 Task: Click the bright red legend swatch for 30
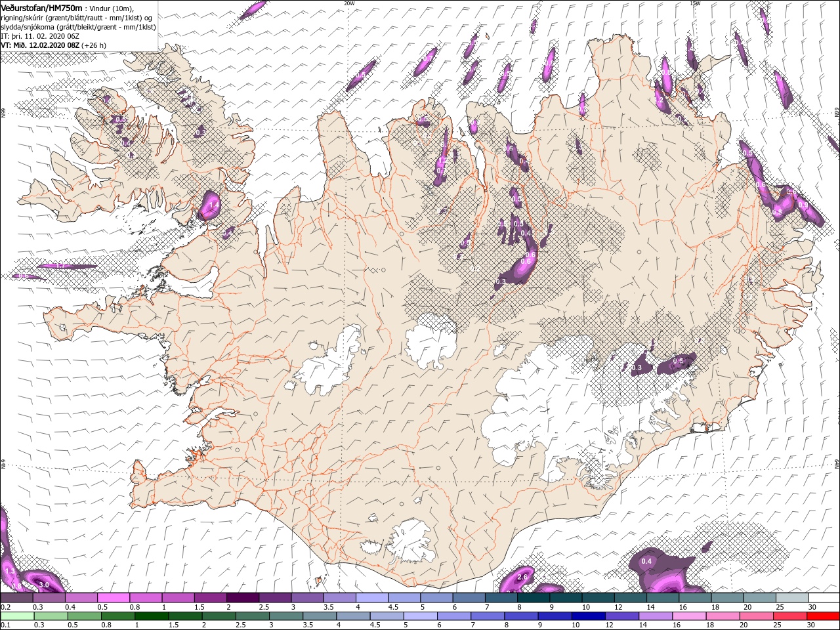click(x=824, y=616)
